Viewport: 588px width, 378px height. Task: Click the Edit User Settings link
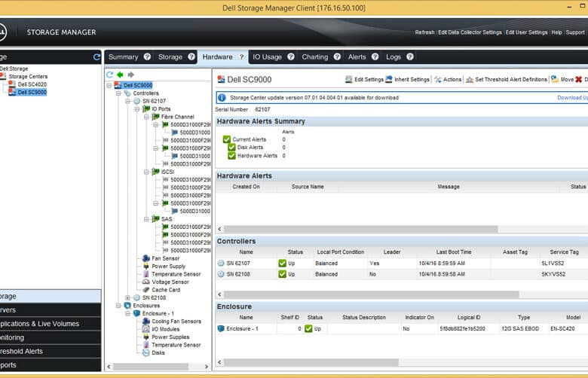(526, 32)
